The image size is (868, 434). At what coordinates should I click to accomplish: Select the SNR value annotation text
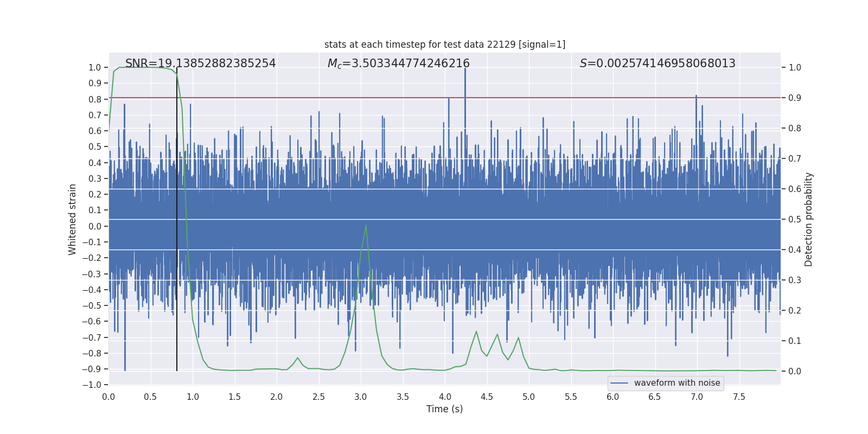(x=200, y=63)
